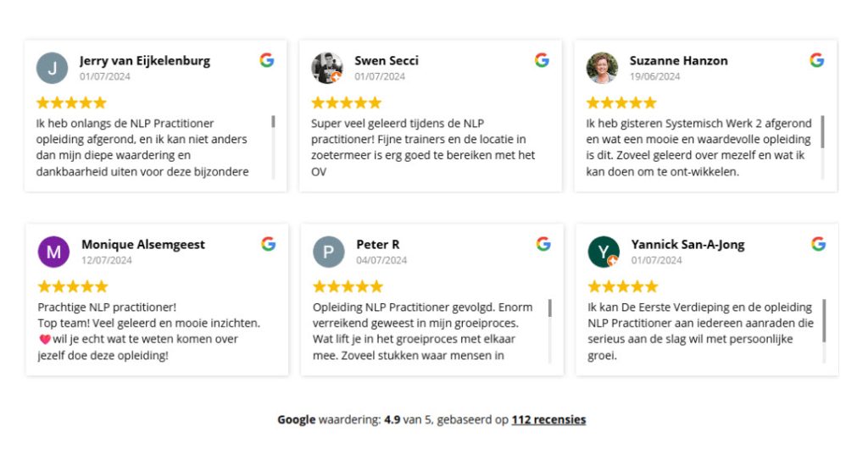Click Peter R's gray P avatar

[x=328, y=252]
